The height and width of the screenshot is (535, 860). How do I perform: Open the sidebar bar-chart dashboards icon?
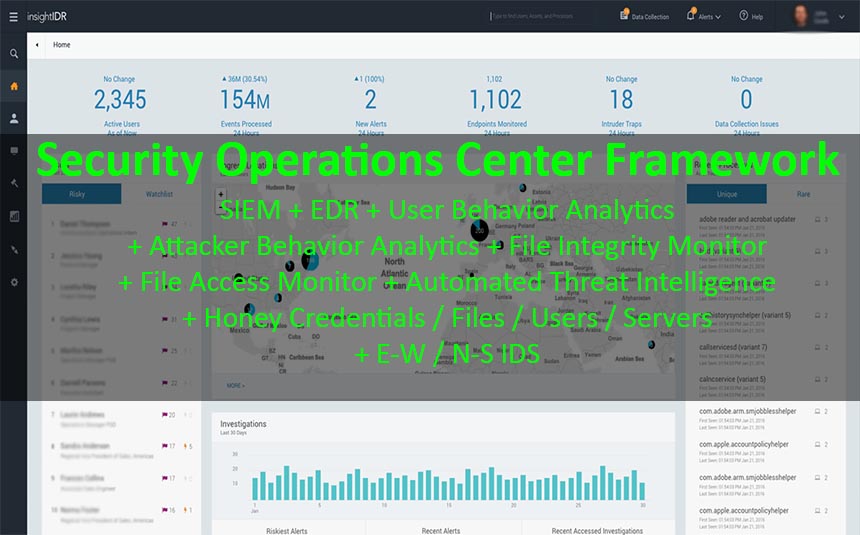click(x=14, y=216)
